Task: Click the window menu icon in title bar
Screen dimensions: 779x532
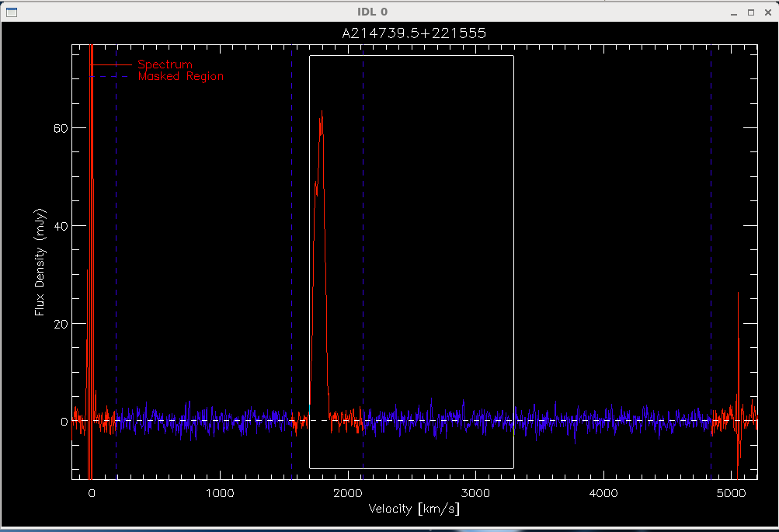Action: (12, 12)
